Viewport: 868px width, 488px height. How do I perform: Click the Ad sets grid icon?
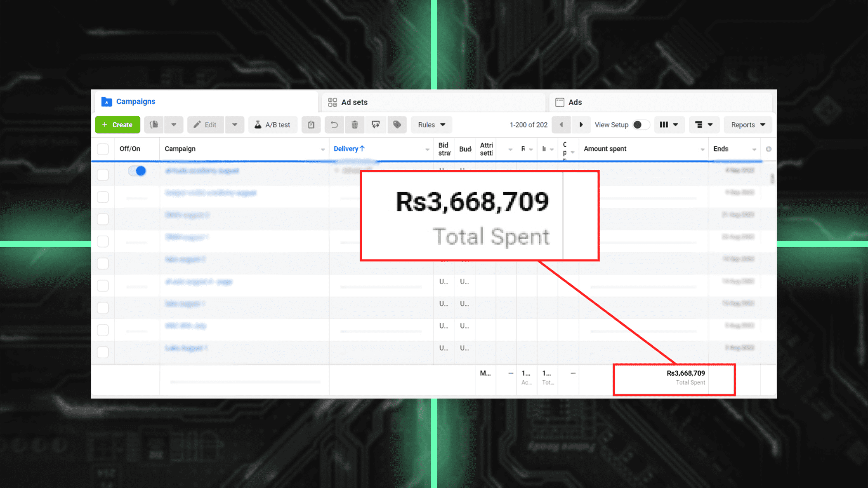(332, 102)
